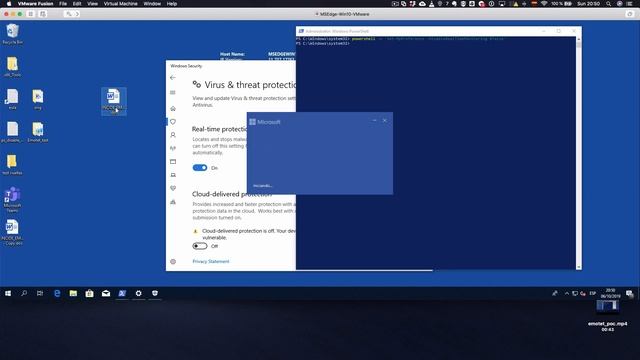Select the Emotet_test desktop file
Image resolution: width=640 pixels, height=360 pixels.
pyautogui.click(x=38, y=133)
